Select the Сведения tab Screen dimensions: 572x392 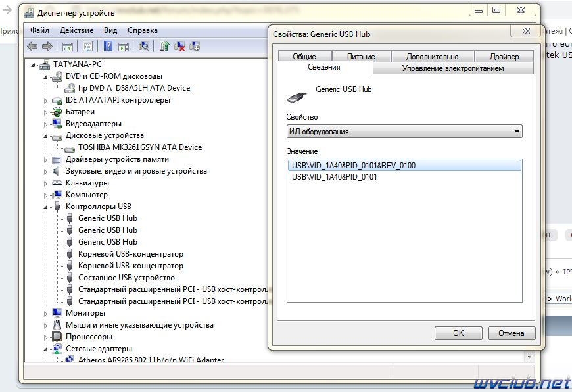click(x=324, y=67)
